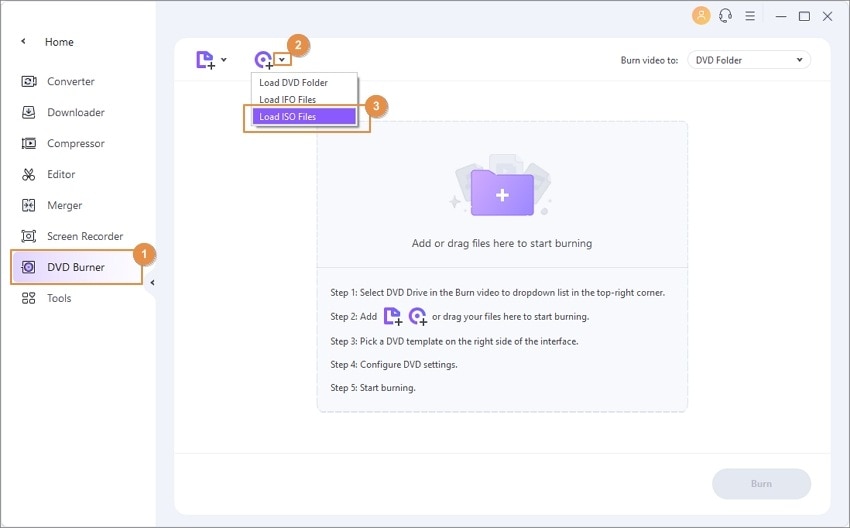Screen dimensions: 850x528
Task: Open Screen Recorder from sidebar
Action: (72, 236)
